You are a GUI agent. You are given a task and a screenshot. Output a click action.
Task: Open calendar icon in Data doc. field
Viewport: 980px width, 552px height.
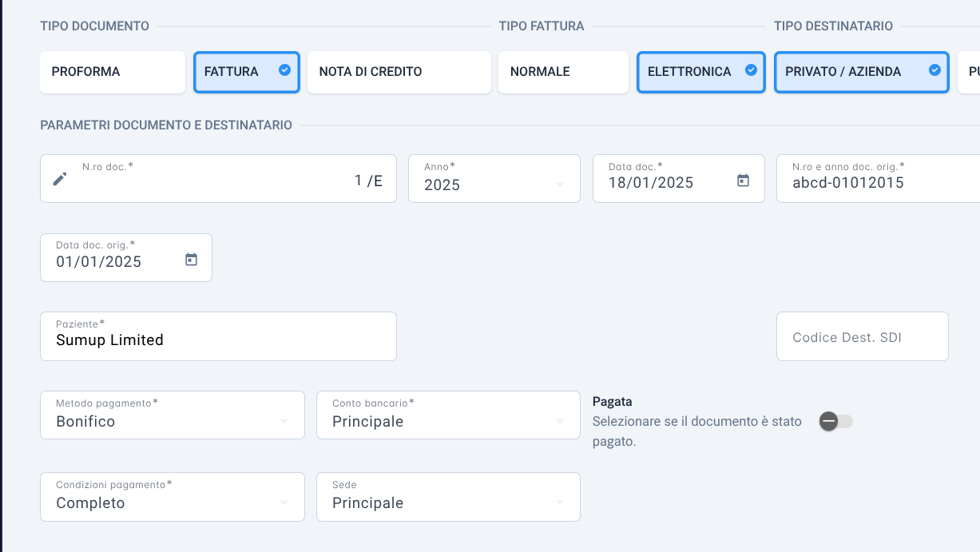(x=743, y=181)
